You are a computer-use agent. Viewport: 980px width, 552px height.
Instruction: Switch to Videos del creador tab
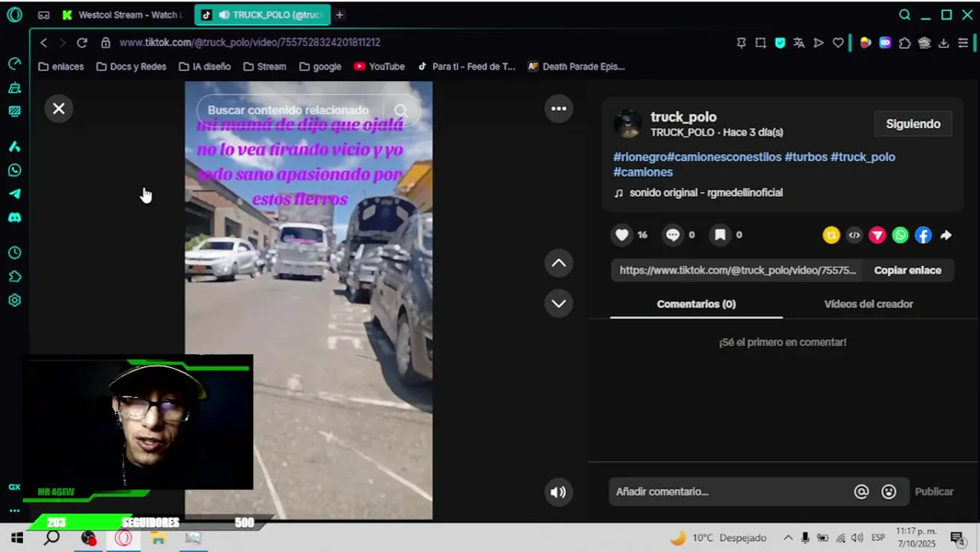[868, 304]
